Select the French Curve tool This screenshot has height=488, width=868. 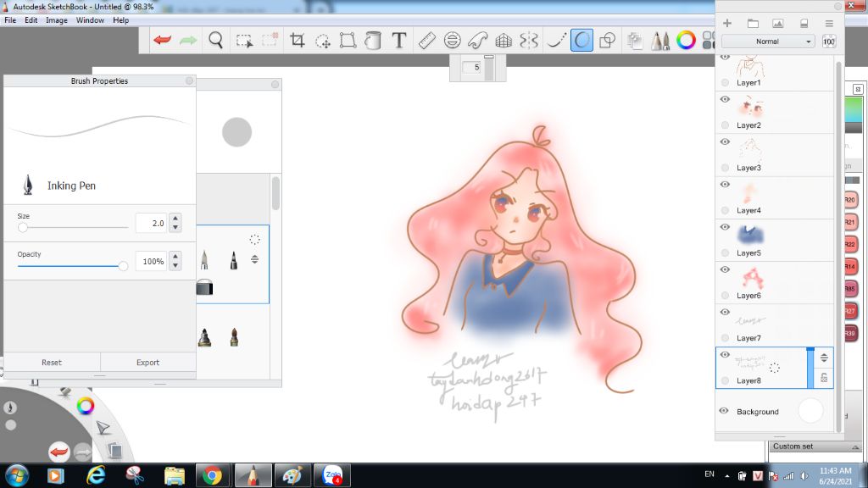tap(478, 41)
